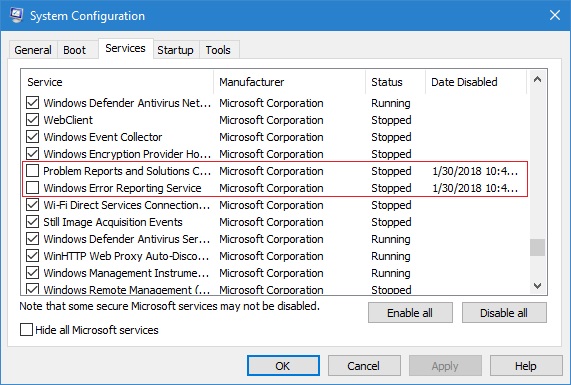Click the Enable all button
The image size is (571, 385).
pyautogui.click(x=410, y=313)
